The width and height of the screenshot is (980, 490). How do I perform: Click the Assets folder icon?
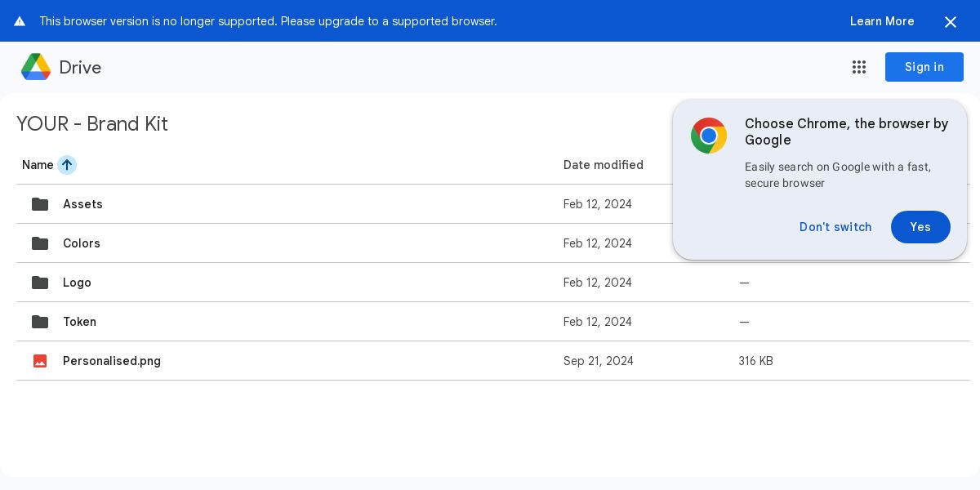coord(40,204)
